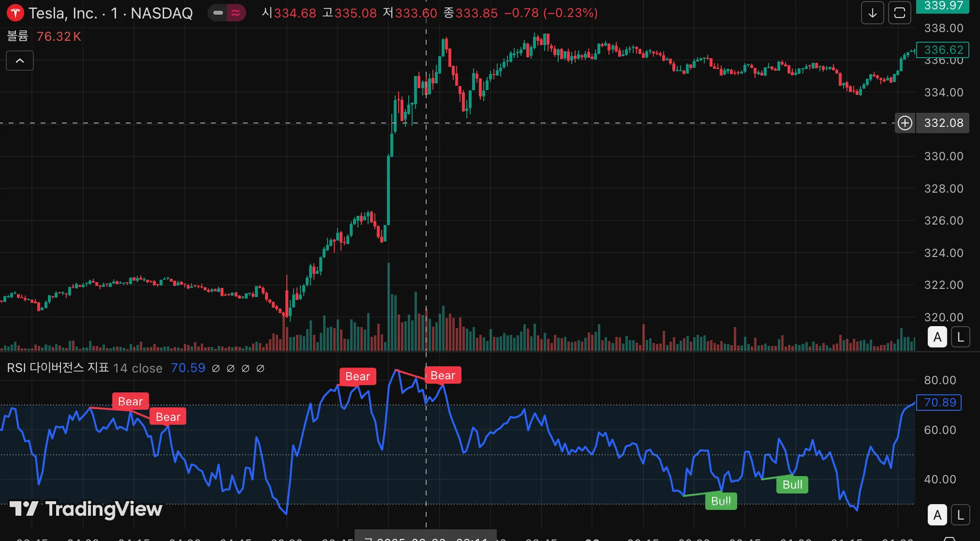Collapse the legend with the up chevron button

tap(20, 61)
